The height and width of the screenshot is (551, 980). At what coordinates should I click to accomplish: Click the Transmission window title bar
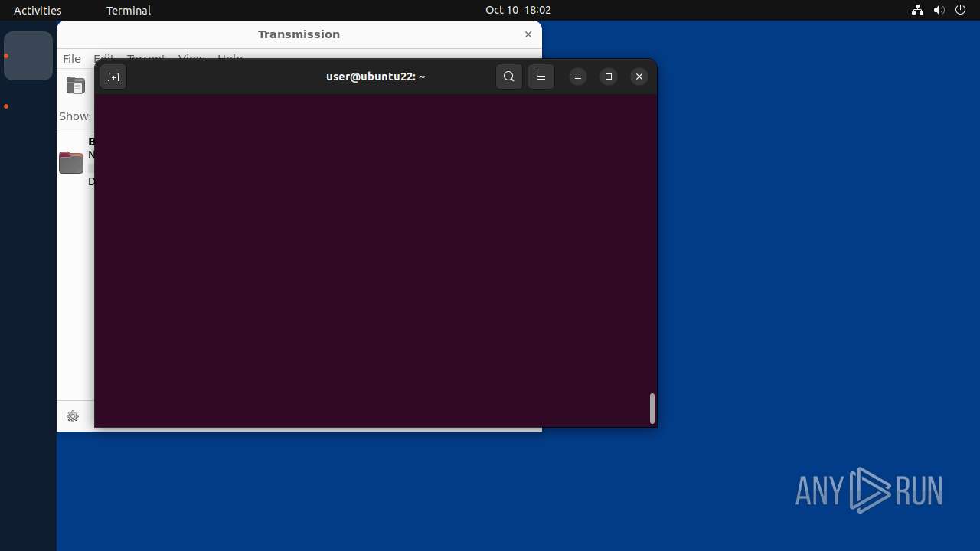299,34
